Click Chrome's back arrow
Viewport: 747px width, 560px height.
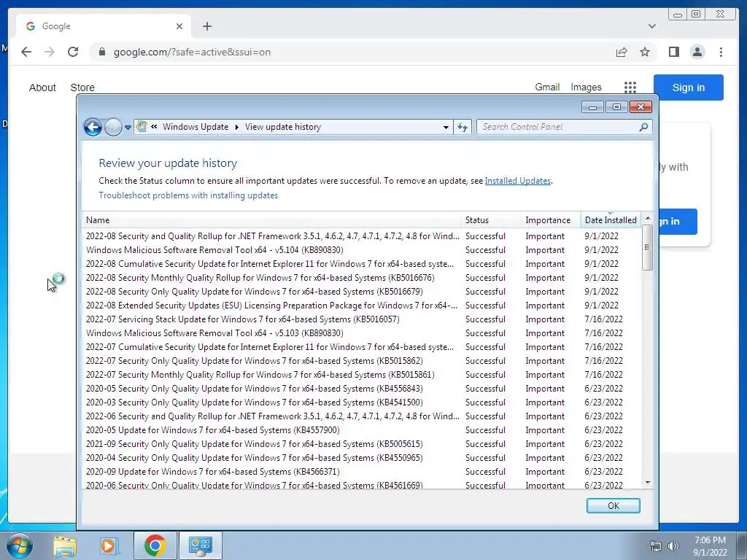[x=26, y=52]
